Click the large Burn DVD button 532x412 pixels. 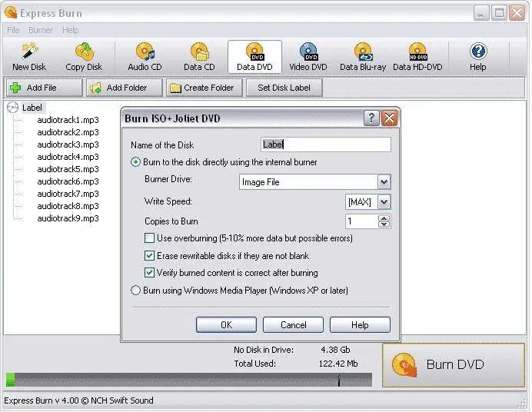pos(454,365)
